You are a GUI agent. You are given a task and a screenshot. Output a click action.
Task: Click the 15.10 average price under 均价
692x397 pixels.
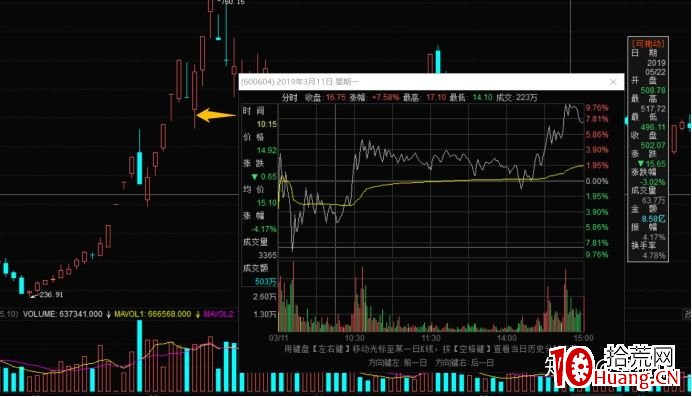coord(267,203)
